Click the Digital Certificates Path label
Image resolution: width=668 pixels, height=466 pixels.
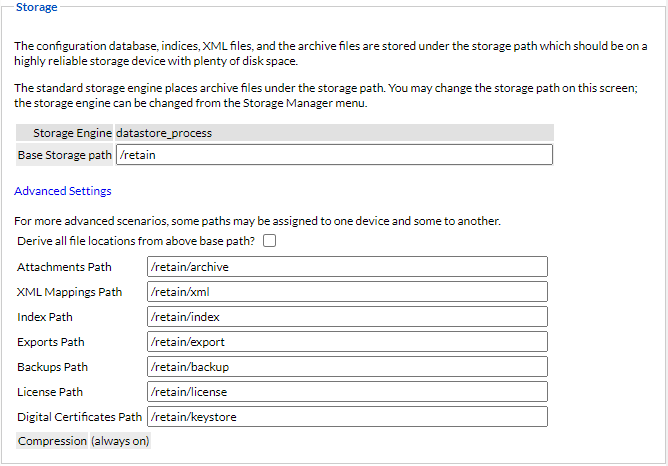point(80,417)
